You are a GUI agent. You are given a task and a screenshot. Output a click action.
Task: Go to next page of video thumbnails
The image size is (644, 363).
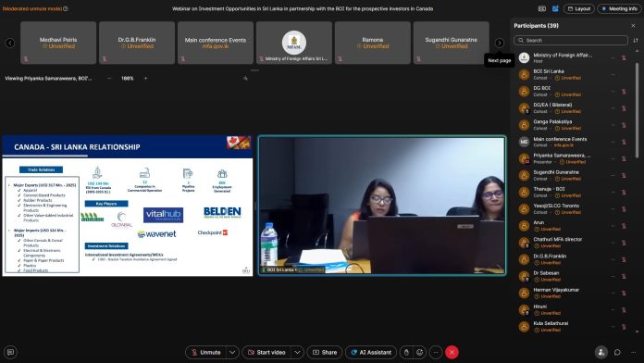click(x=499, y=43)
